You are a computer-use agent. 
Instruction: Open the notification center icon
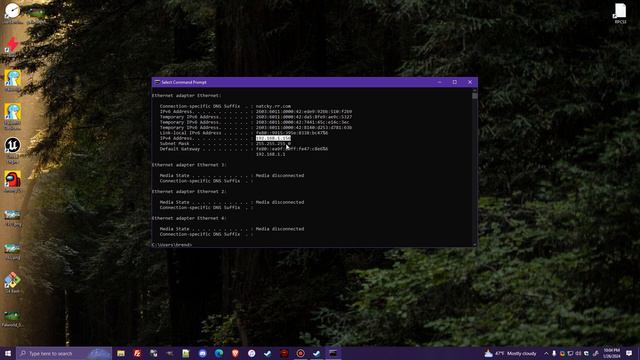point(629,353)
